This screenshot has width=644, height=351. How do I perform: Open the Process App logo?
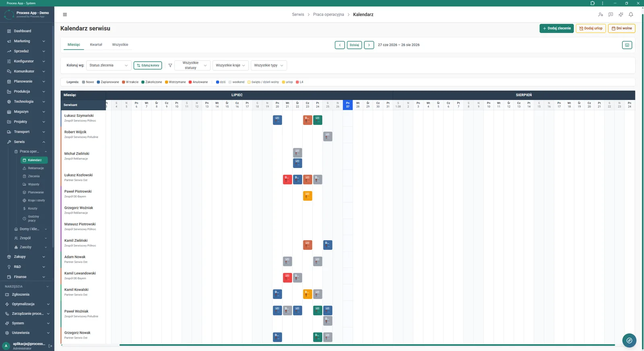pyautogui.click(x=9, y=15)
